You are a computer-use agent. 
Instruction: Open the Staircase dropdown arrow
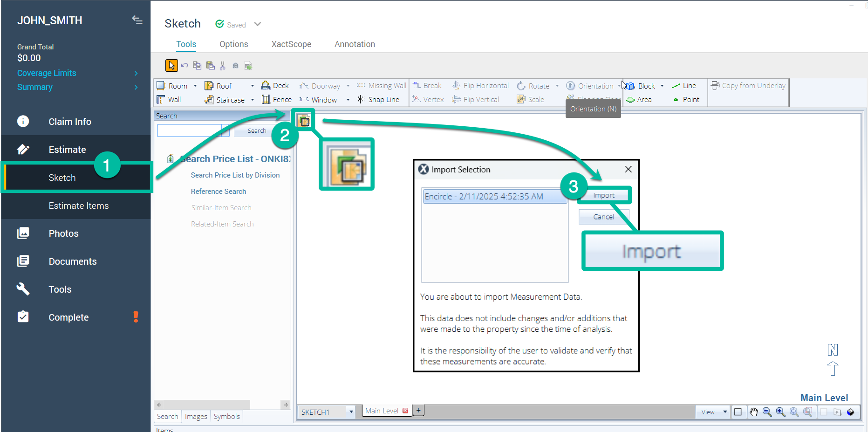[253, 100]
